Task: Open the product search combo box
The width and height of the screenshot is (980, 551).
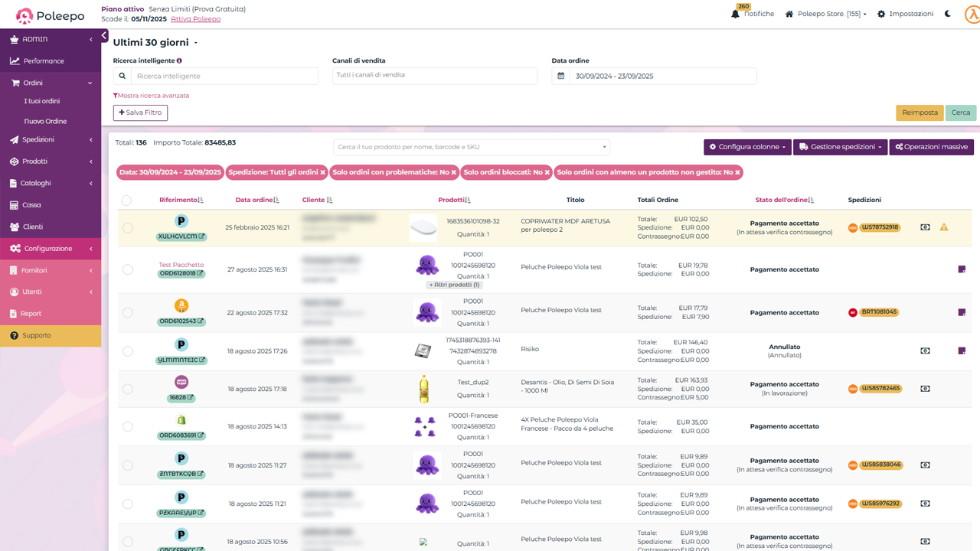Action: pos(472,147)
